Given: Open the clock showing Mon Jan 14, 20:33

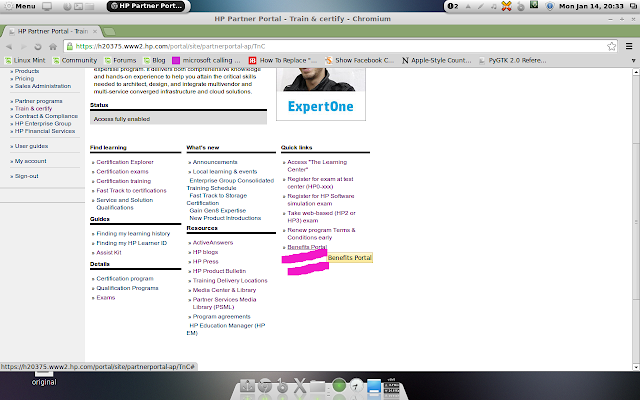Looking at the screenshot, I should 591,6.
